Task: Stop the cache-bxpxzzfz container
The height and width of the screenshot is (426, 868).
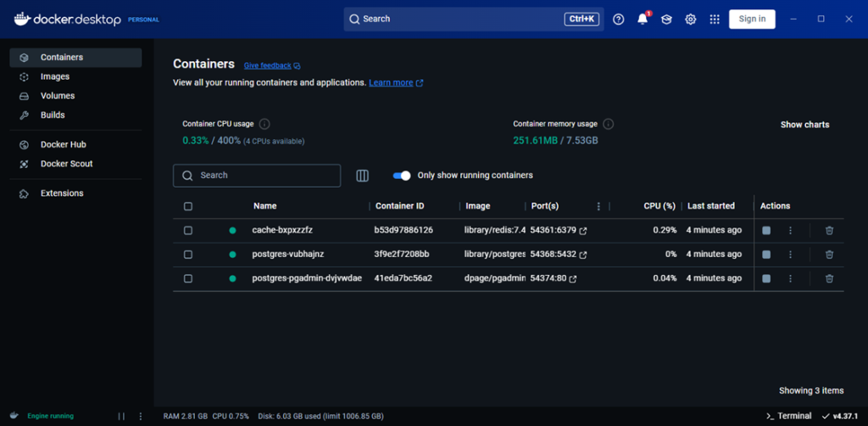Action: [x=766, y=230]
